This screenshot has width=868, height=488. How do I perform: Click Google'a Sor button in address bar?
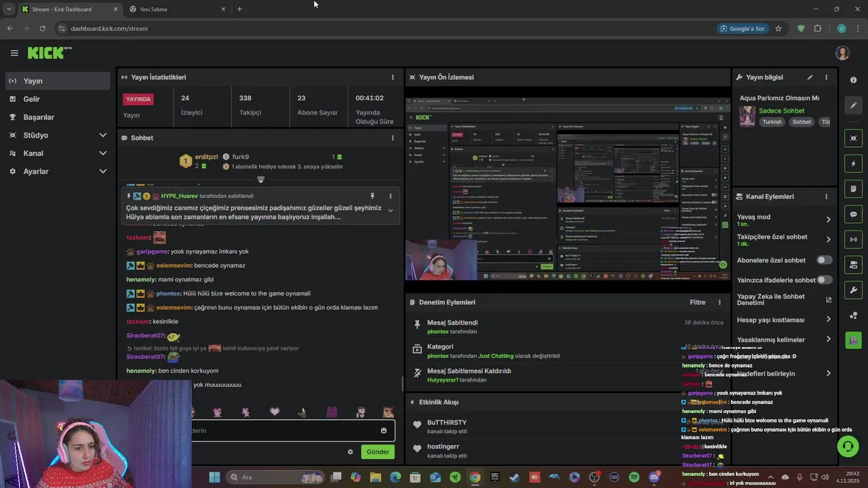pyautogui.click(x=742, y=28)
